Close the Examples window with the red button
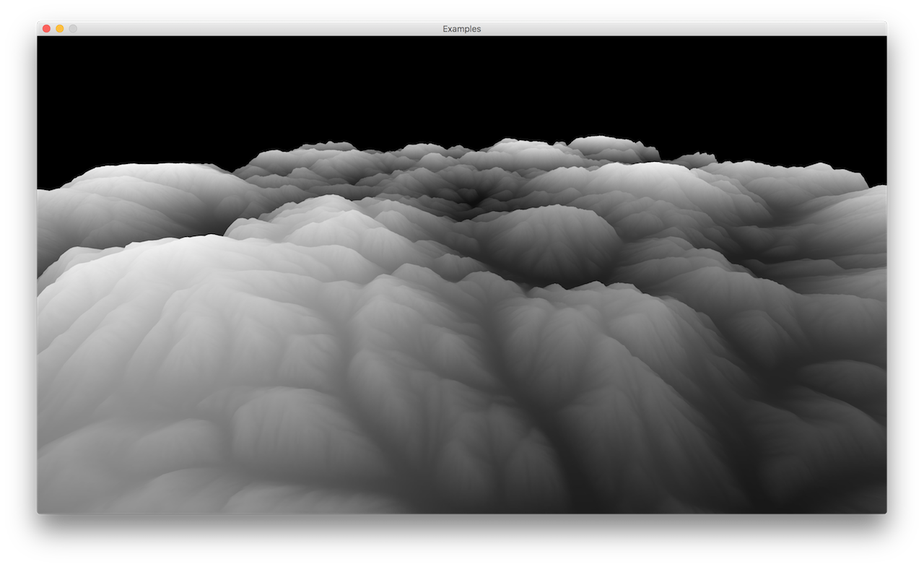 click(x=46, y=29)
